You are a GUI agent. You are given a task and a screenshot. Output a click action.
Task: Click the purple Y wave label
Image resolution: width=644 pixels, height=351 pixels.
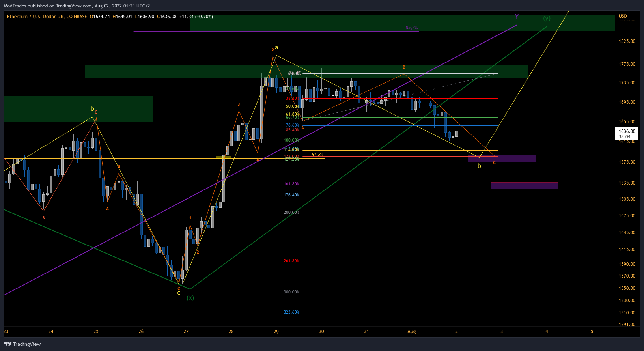[x=517, y=17]
